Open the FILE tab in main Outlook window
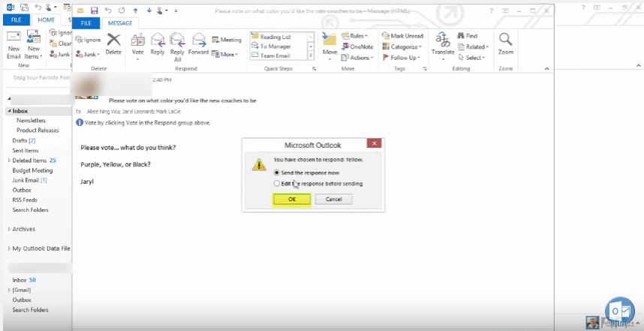This screenshot has width=644, height=331. tap(17, 20)
